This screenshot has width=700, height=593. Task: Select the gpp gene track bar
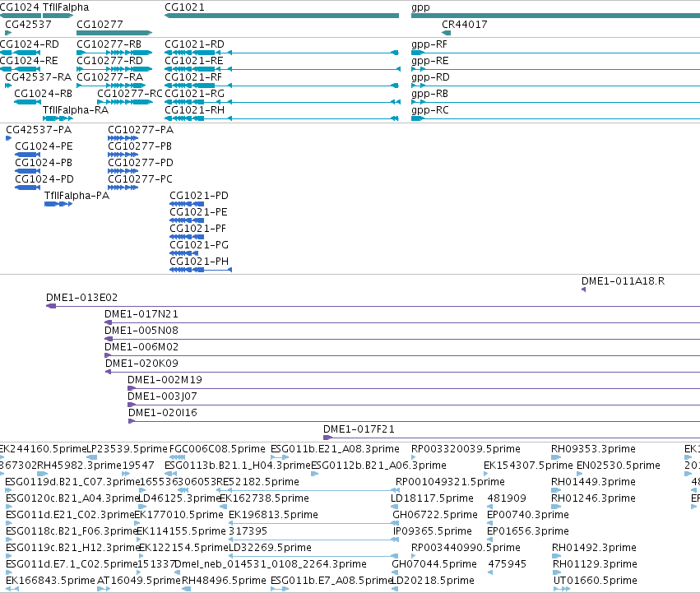[x=555, y=16]
